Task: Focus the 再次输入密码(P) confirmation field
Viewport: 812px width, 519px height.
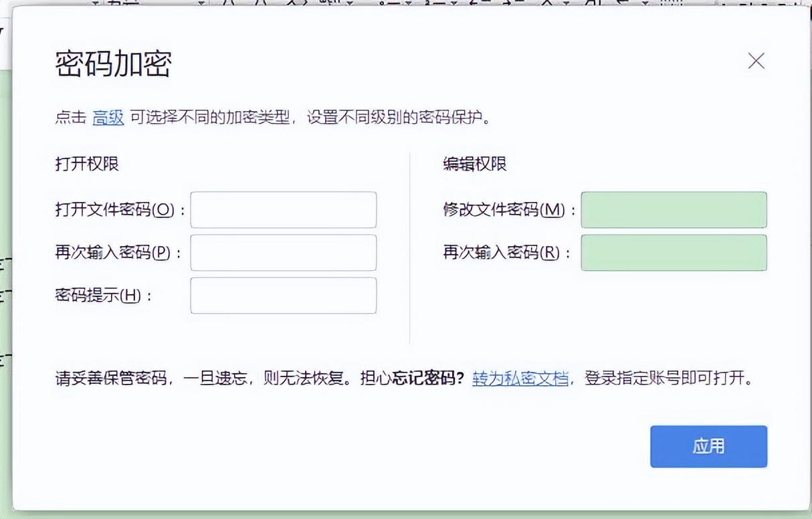Action: pos(283,253)
